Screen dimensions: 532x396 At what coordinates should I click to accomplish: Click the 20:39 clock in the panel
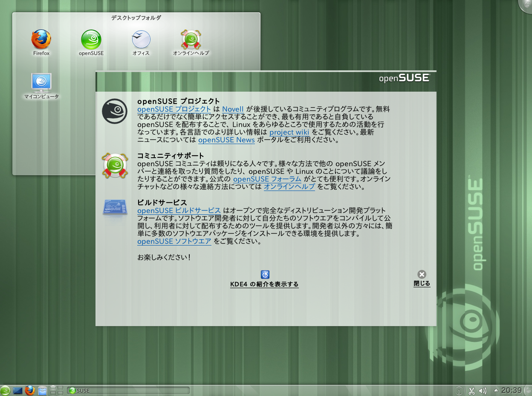tap(512, 390)
